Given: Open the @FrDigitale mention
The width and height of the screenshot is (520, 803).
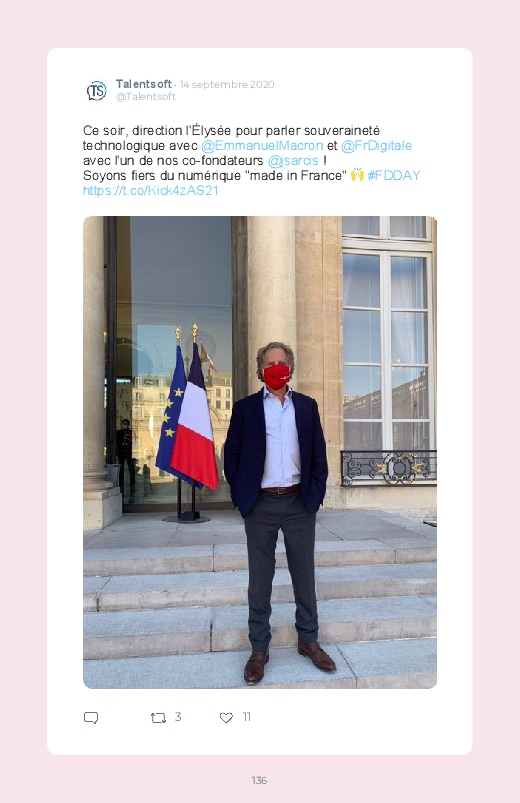Looking at the screenshot, I should click(376, 146).
